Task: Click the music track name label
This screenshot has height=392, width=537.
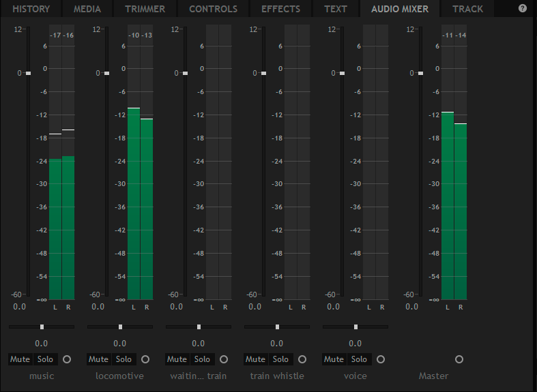Action: [42, 376]
